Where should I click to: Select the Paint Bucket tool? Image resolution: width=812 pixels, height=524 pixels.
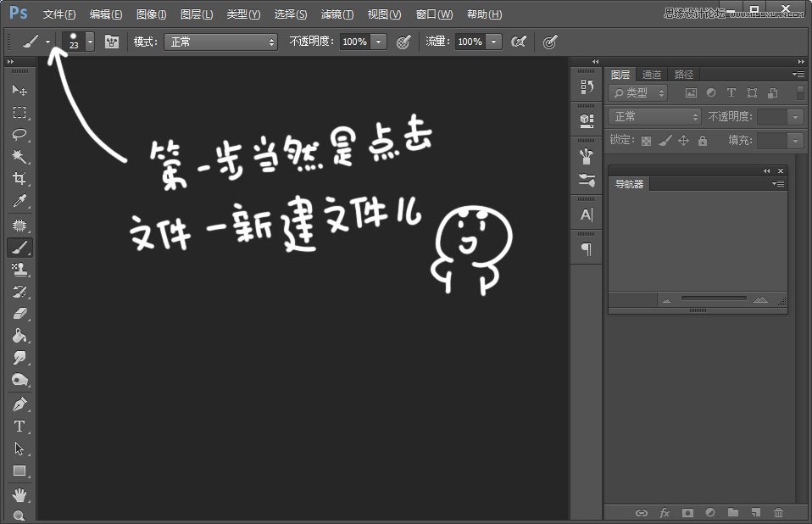click(19, 336)
